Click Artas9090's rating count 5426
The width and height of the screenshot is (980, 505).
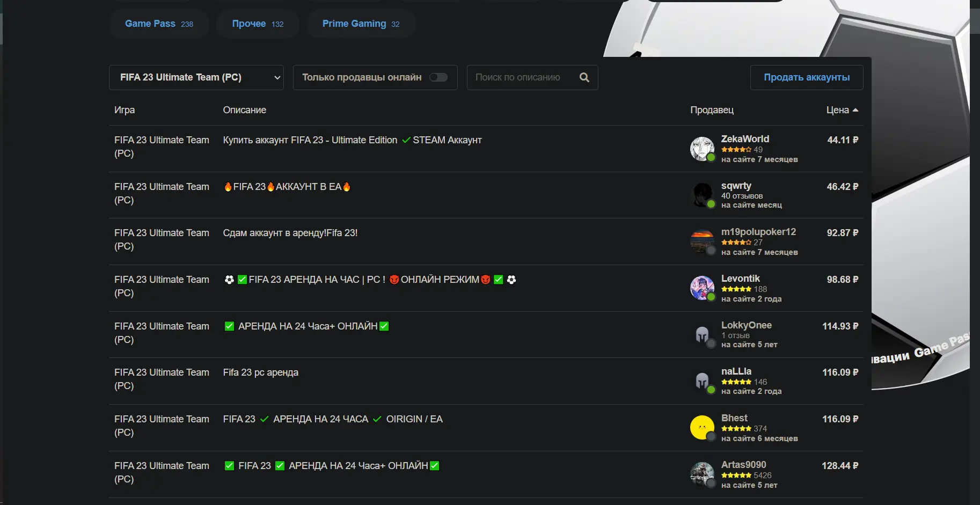point(762,475)
